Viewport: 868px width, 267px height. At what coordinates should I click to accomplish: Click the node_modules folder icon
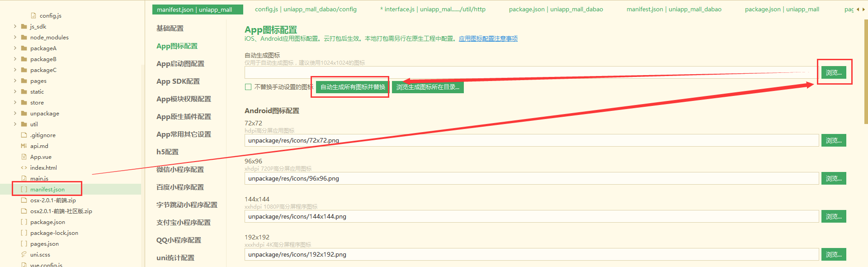[x=24, y=38]
